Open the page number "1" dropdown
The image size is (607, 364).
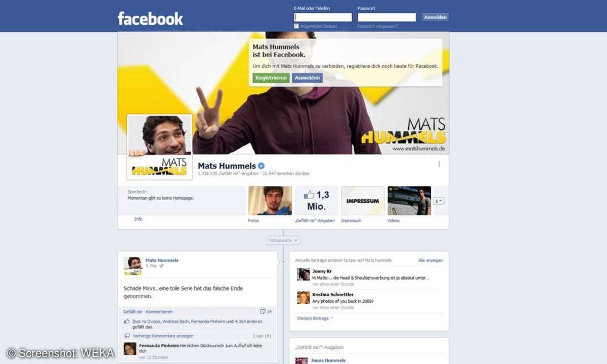coord(438,200)
